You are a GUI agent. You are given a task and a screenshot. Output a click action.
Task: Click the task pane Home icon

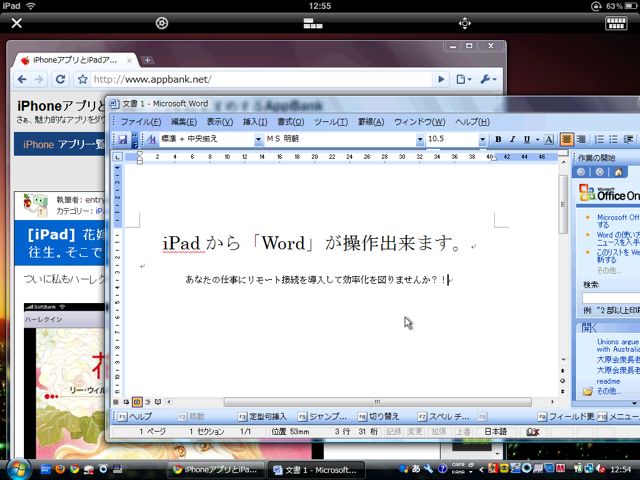[x=618, y=172]
